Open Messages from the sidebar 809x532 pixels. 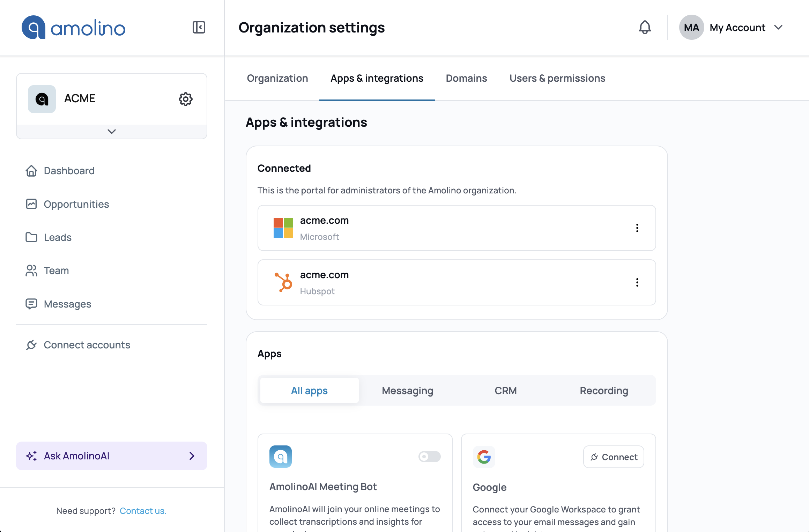pos(67,304)
